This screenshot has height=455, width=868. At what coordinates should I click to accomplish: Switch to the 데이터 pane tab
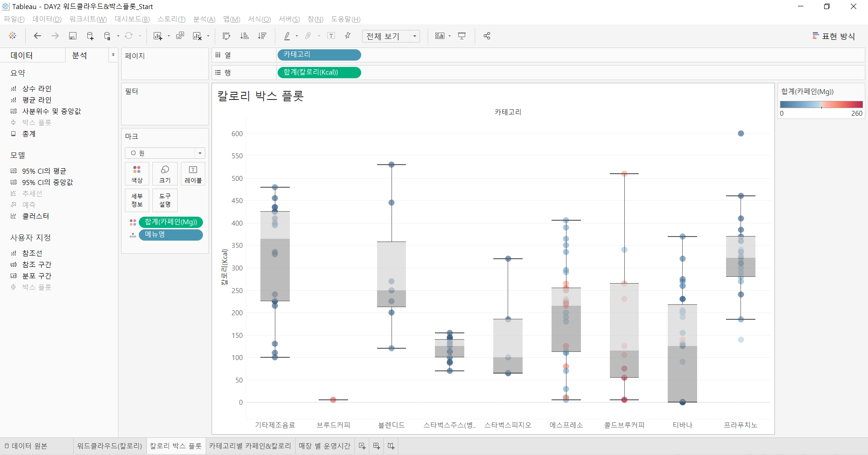[x=33, y=55]
